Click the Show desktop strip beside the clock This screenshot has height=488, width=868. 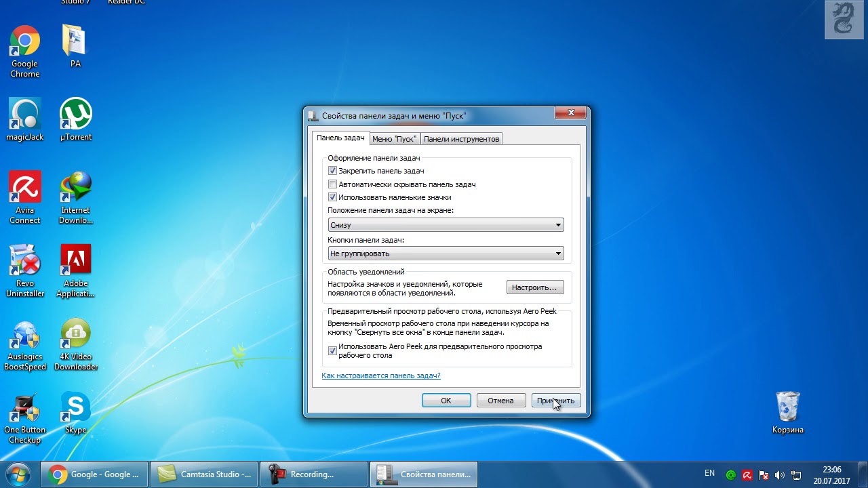click(863, 474)
